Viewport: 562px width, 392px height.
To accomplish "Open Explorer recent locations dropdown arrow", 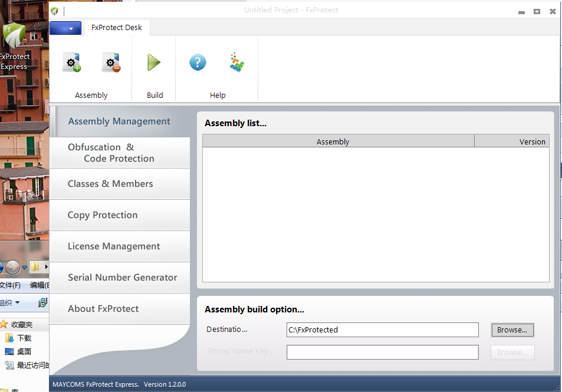I will 24,267.
